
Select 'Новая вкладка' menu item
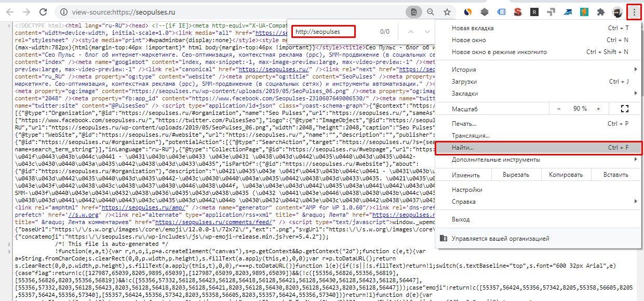click(x=539, y=28)
